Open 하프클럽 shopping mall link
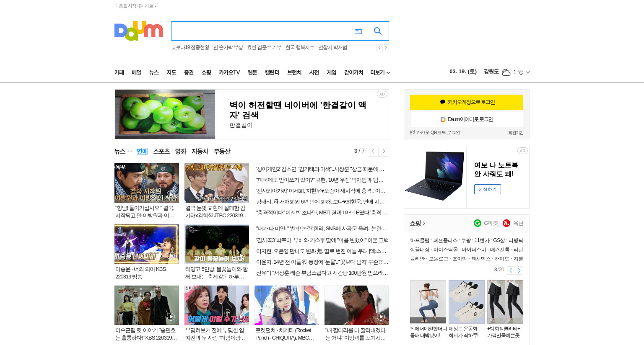Image resolution: width=644 pixels, height=345 pixels. tap(420, 241)
